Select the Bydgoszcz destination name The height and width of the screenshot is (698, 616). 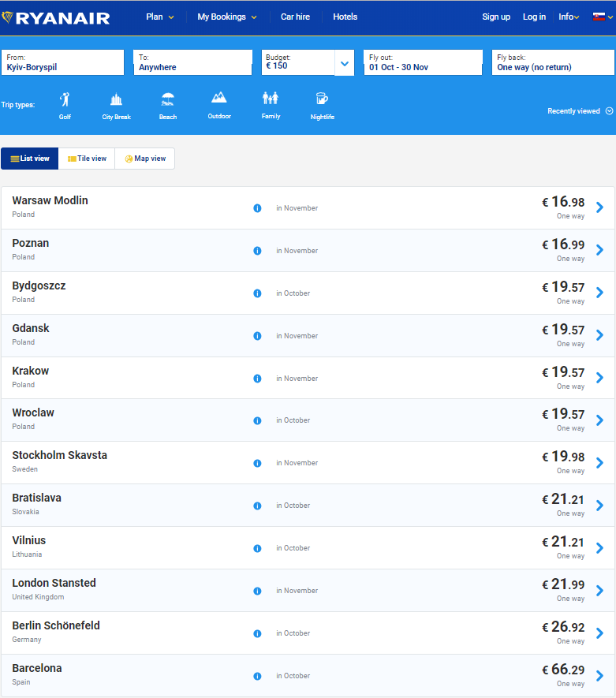click(x=39, y=286)
